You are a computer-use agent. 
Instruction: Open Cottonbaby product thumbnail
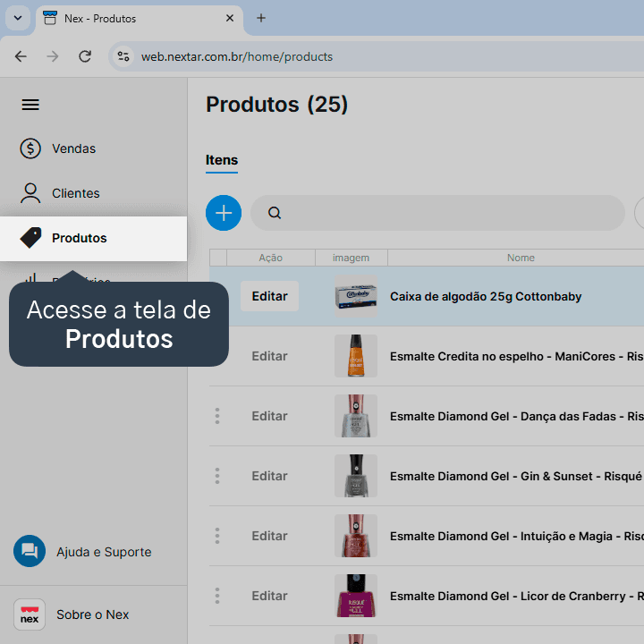click(356, 296)
